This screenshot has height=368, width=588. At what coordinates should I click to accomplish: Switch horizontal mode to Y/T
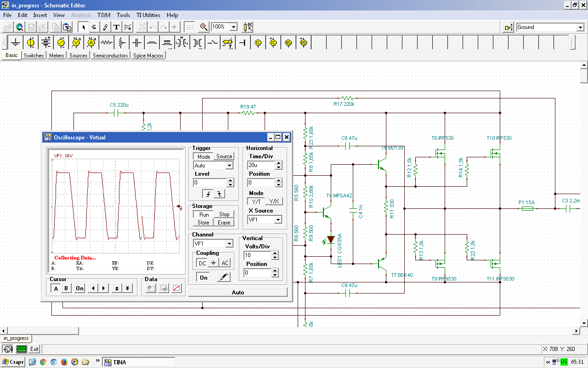point(256,201)
